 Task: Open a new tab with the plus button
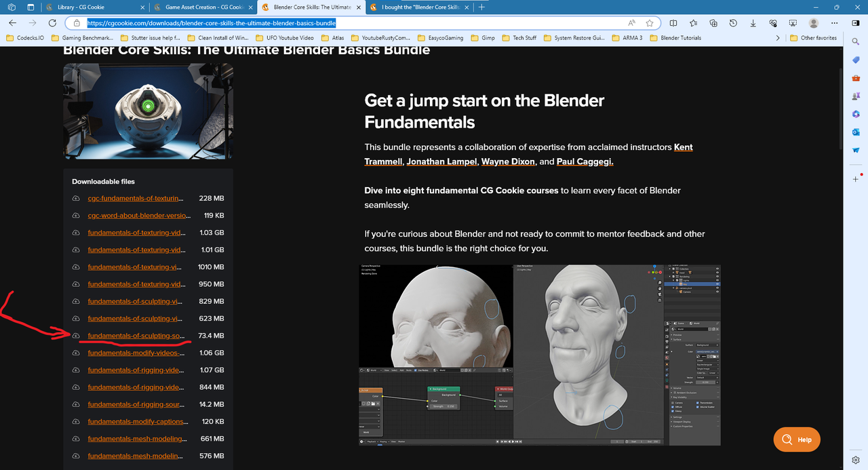coord(481,7)
